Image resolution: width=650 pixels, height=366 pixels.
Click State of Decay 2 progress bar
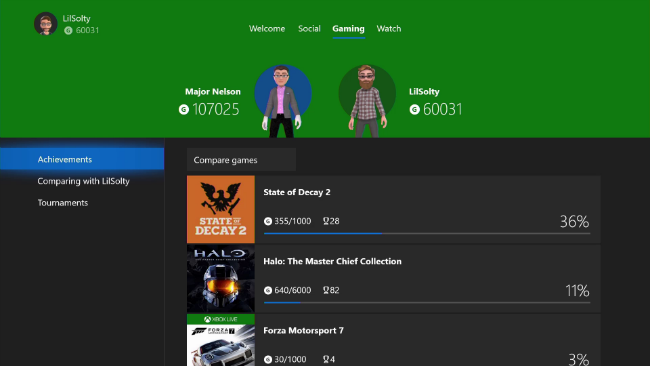[427, 233]
